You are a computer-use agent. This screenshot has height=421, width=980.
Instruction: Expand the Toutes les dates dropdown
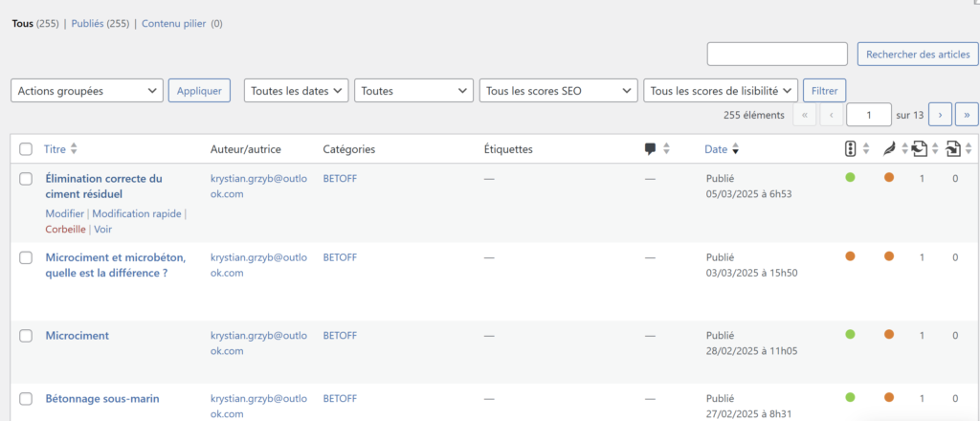(296, 91)
